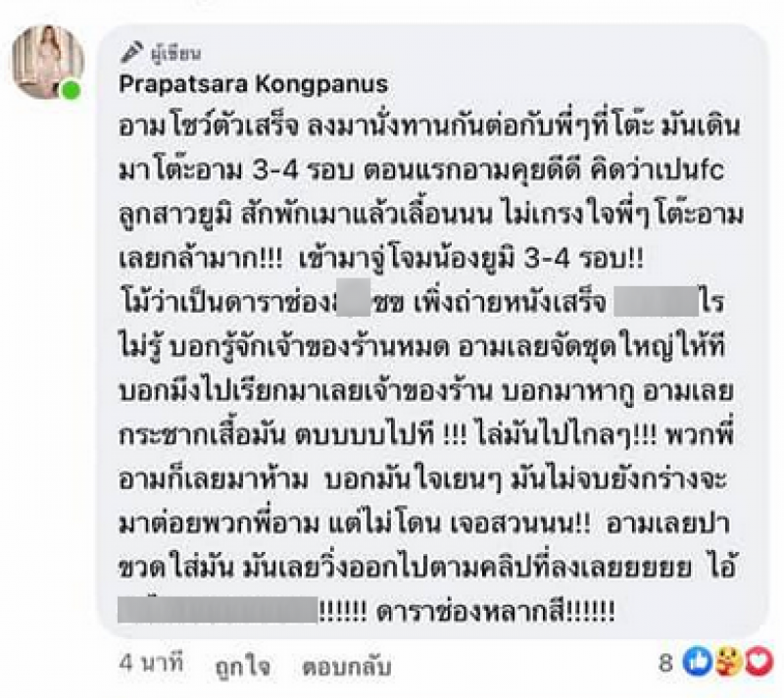The height and width of the screenshot is (698, 784).
Task: Click the green online status dot
Action: click(x=71, y=91)
